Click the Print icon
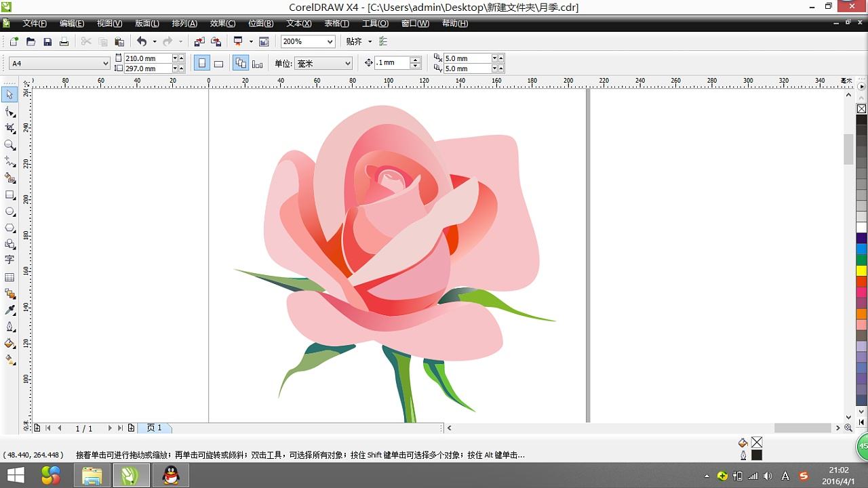 (64, 42)
